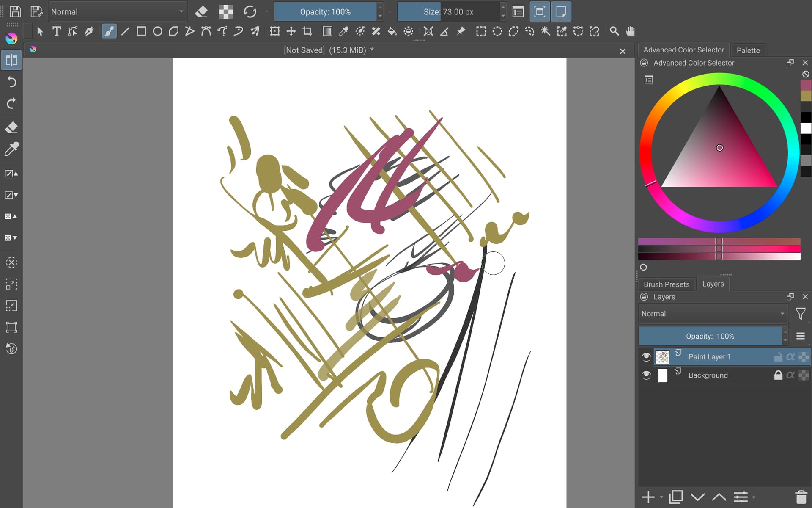Select the Pan hand tool
This screenshot has height=508, width=812.
tap(630, 31)
